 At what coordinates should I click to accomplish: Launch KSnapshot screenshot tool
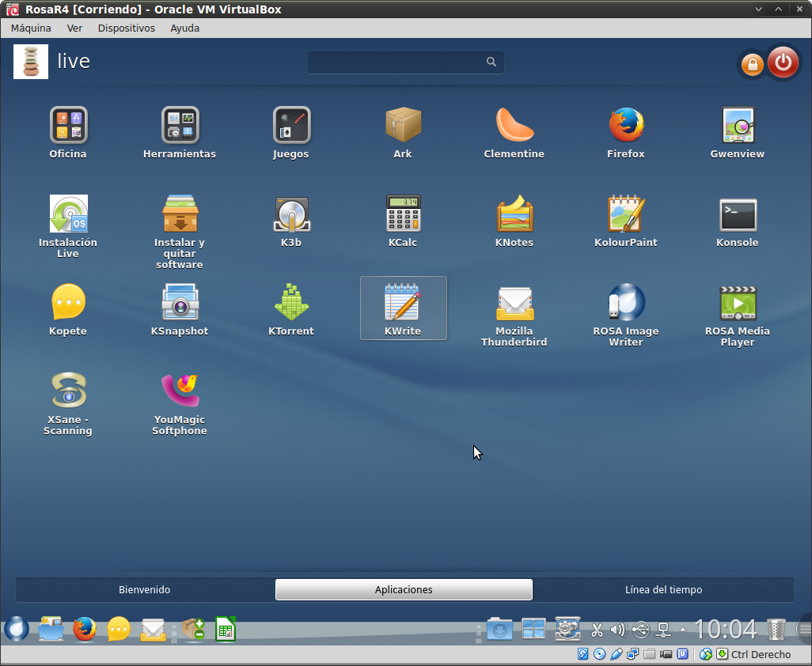tap(180, 303)
